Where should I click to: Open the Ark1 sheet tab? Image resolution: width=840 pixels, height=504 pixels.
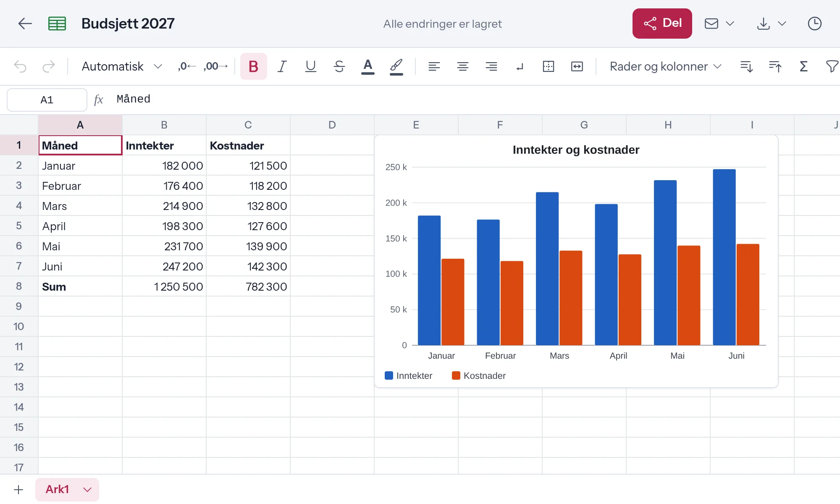click(58, 489)
